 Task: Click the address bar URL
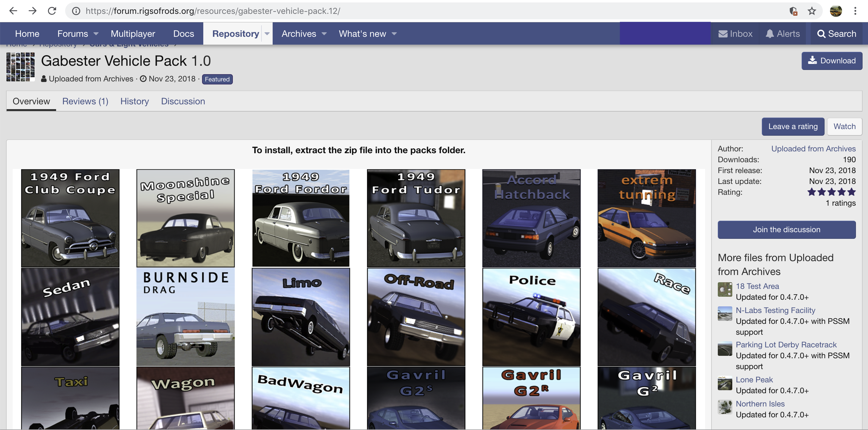point(213,11)
